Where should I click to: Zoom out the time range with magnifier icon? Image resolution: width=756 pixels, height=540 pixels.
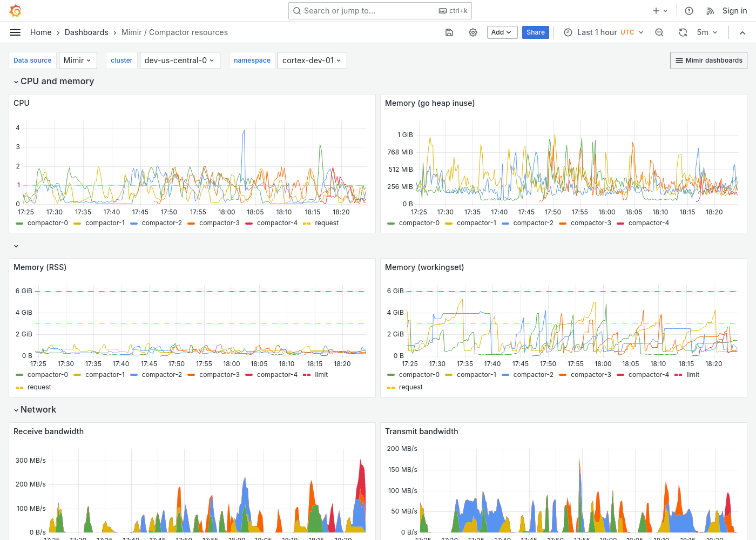coord(659,32)
